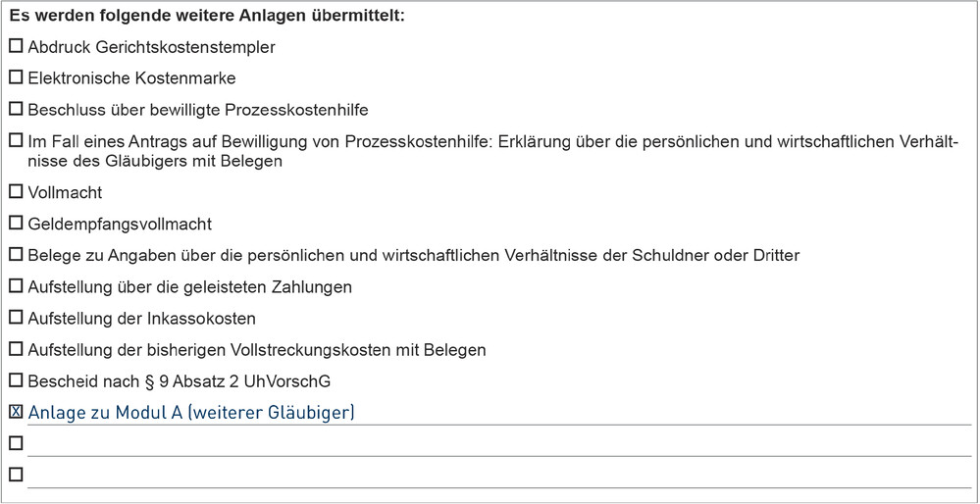Viewport: 980px width, 504px height.
Task: Tick the Elektronische Kostenmarke box
Action: click(x=16, y=78)
